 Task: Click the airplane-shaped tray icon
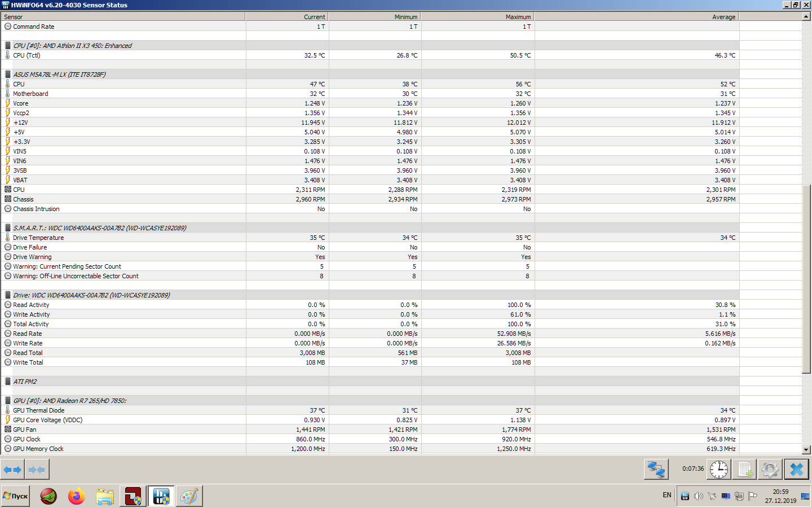tap(712, 496)
